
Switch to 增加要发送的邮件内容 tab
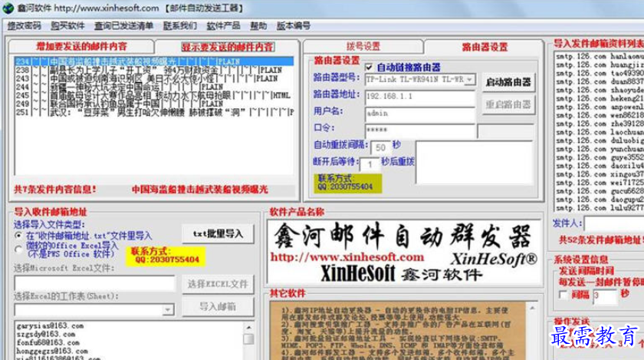coord(81,46)
